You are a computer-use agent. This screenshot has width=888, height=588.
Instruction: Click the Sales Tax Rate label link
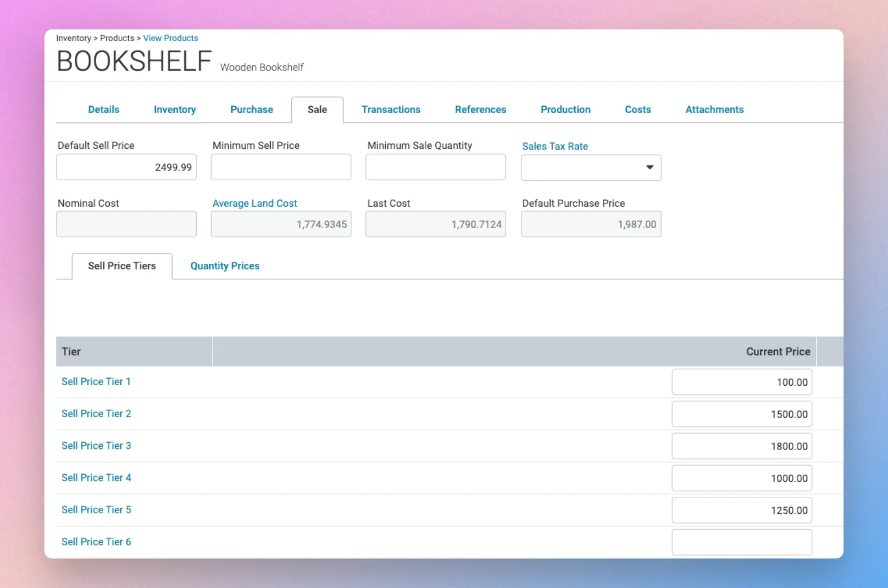[555, 146]
